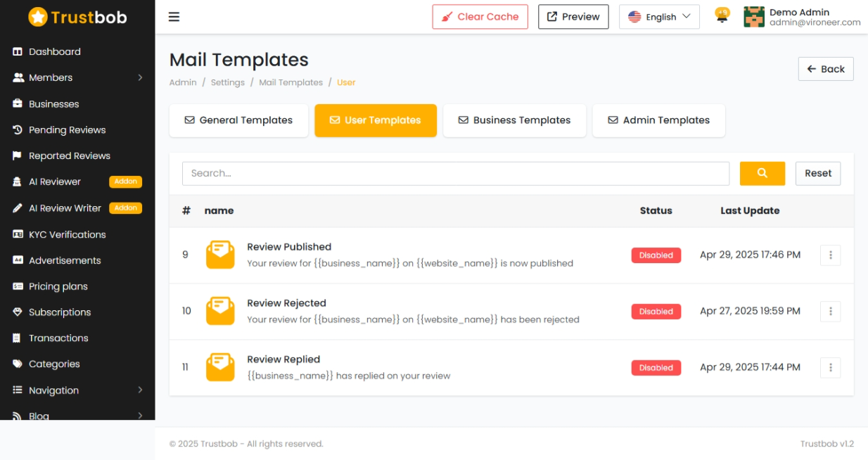Click the Addon badge beside AI Reviewer
Screen dimensions: 868x460
pyautogui.click(x=125, y=182)
